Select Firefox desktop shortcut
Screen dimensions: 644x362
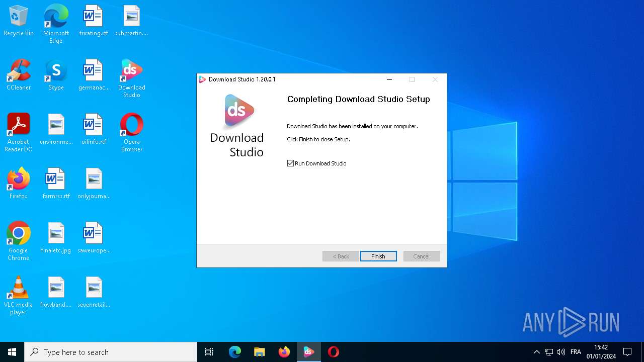tap(19, 184)
